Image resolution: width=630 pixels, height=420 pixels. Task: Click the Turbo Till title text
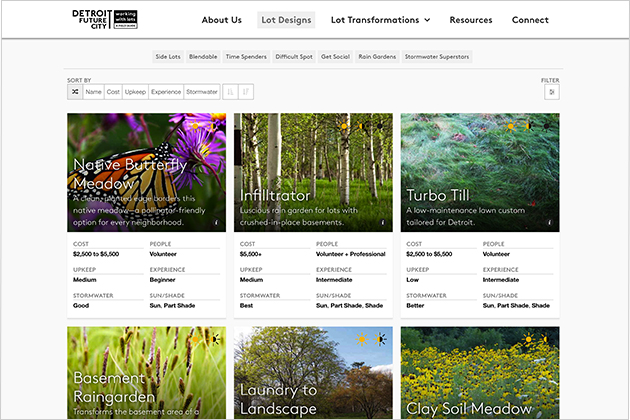[438, 196]
